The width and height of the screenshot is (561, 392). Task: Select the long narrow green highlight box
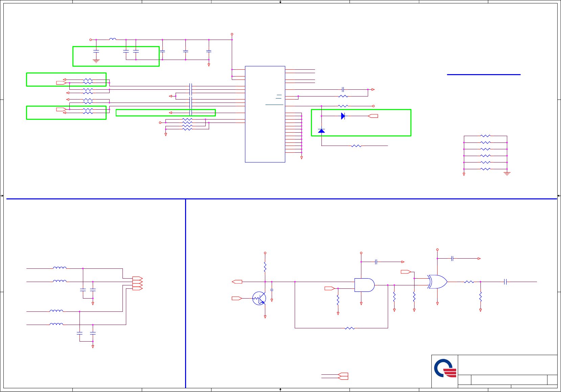pos(166,113)
